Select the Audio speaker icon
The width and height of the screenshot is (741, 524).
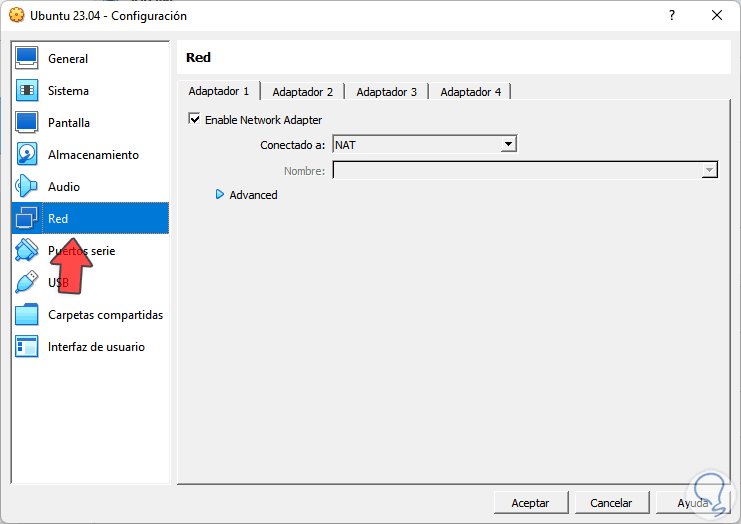(x=27, y=187)
